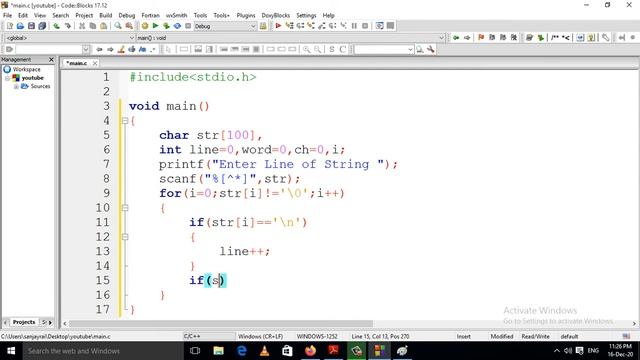Image resolution: width=640 pixels, height=360 pixels.
Task: Open the Plugins menu
Action: point(246,15)
